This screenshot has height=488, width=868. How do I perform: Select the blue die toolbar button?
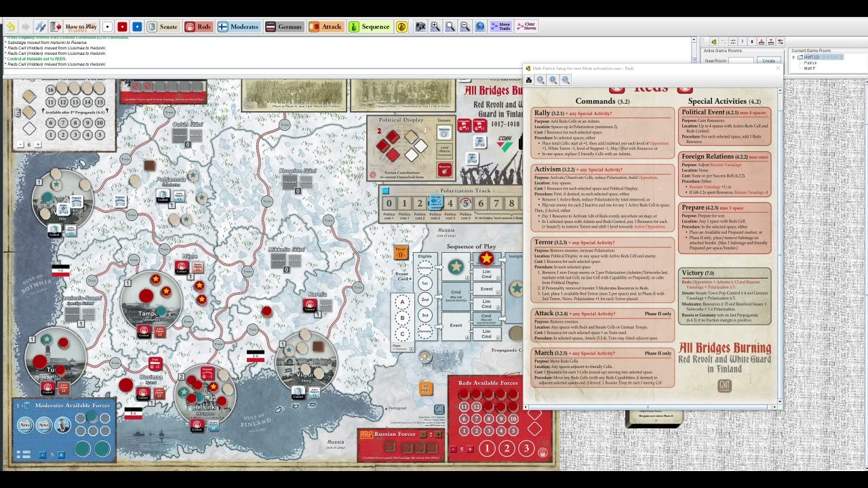click(137, 26)
